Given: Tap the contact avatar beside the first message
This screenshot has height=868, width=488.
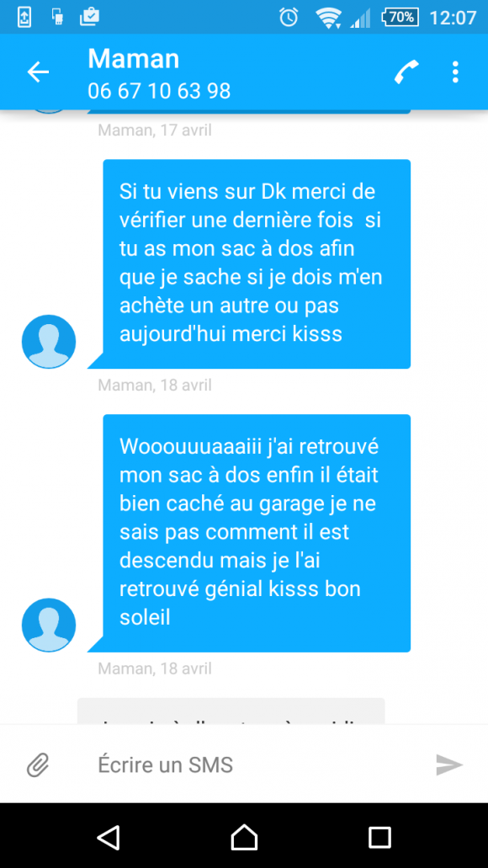Looking at the screenshot, I should coord(49,342).
